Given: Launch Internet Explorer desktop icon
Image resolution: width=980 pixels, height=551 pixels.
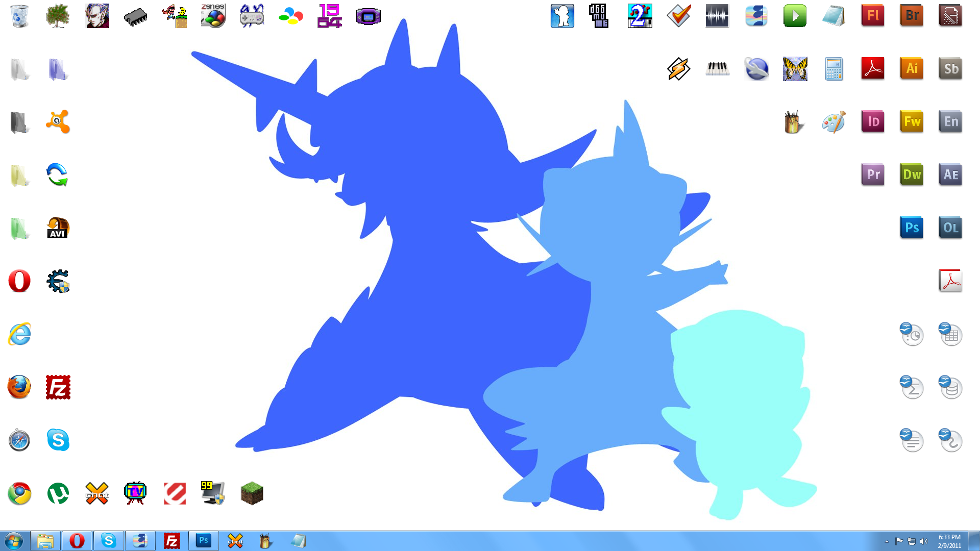Looking at the screenshot, I should (x=19, y=334).
